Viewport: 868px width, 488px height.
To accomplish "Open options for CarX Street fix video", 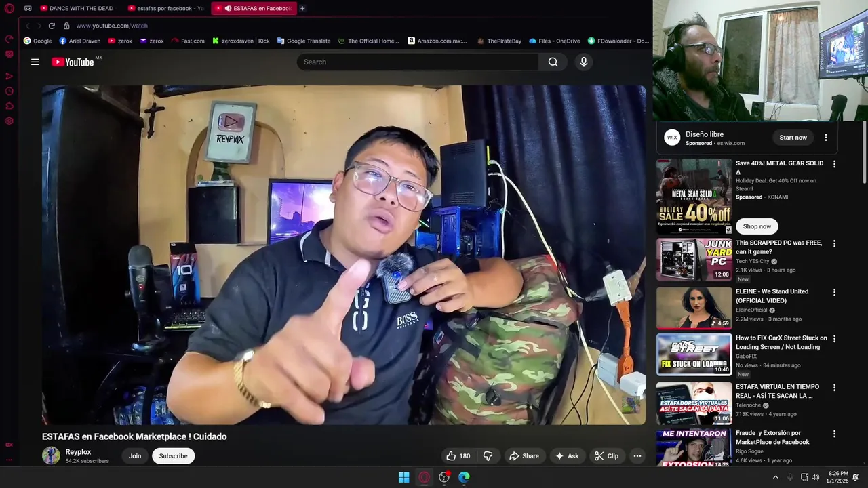I will click(835, 338).
